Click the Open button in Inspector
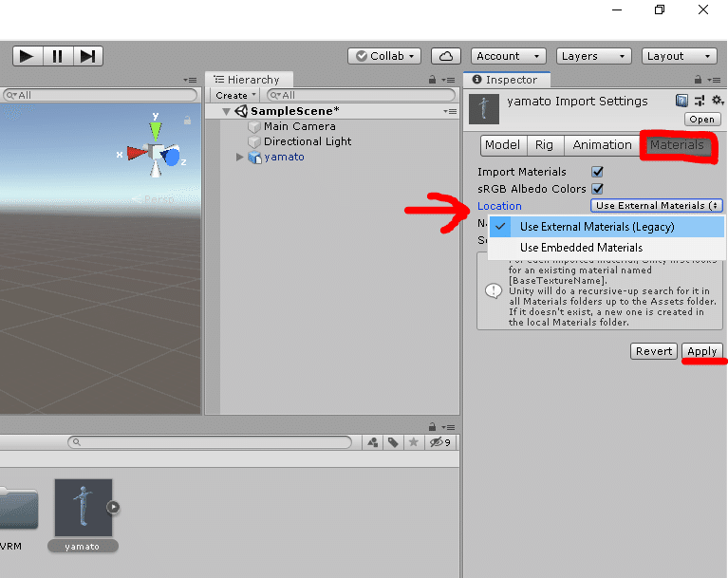The image size is (728, 578). click(x=702, y=120)
